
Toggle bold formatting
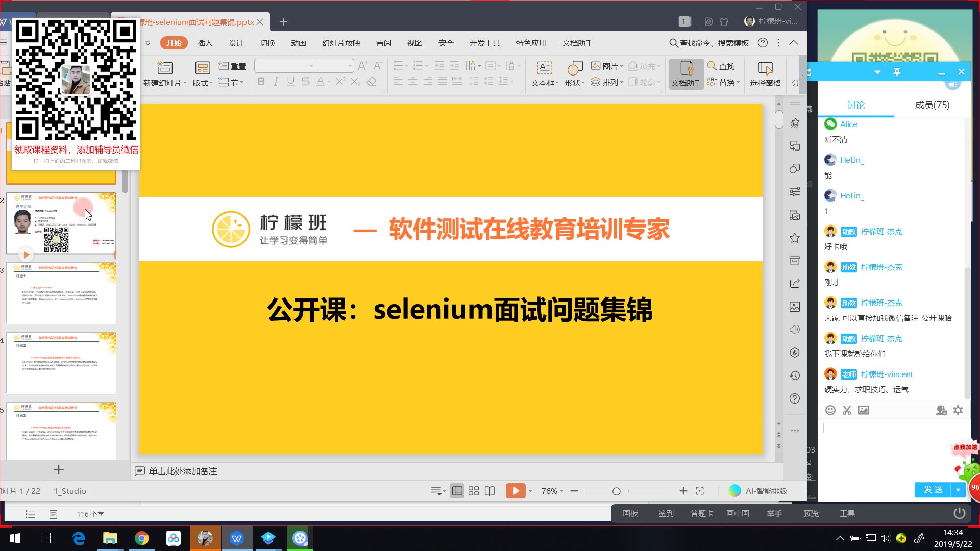[261, 82]
